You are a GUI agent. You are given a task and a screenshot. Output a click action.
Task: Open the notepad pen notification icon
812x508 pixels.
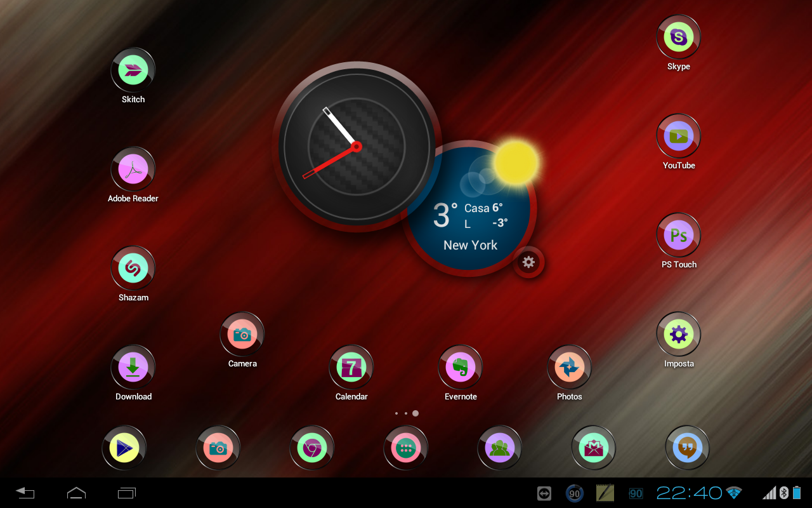pos(605,493)
